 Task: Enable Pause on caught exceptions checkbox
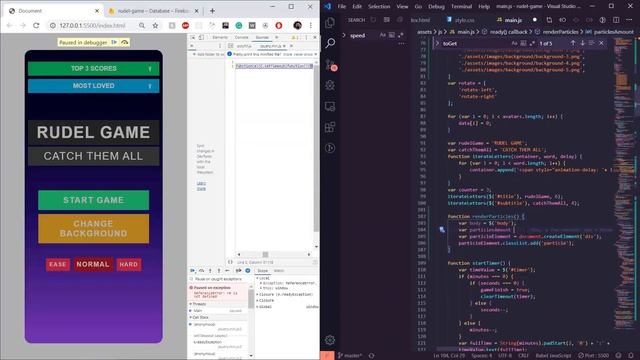point(191,279)
